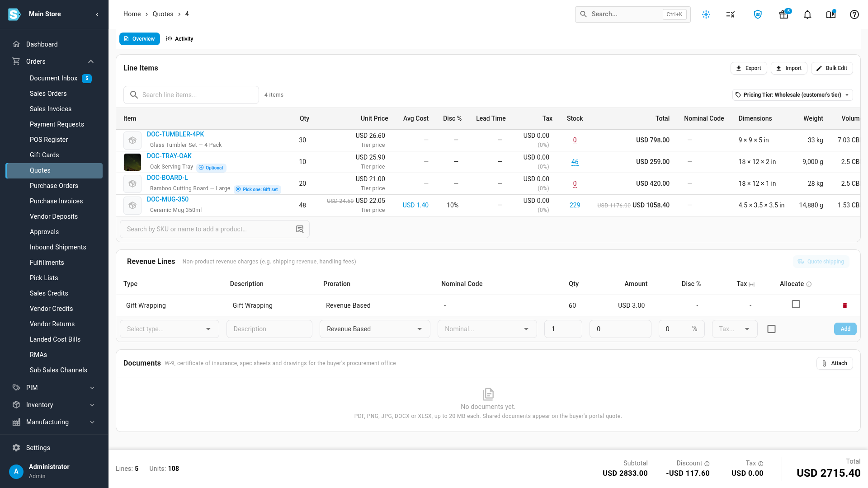The width and height of the screenshot is (868, 488).
Task: Delete the Gift Wrapping revenue line
Action: [845, 306]
